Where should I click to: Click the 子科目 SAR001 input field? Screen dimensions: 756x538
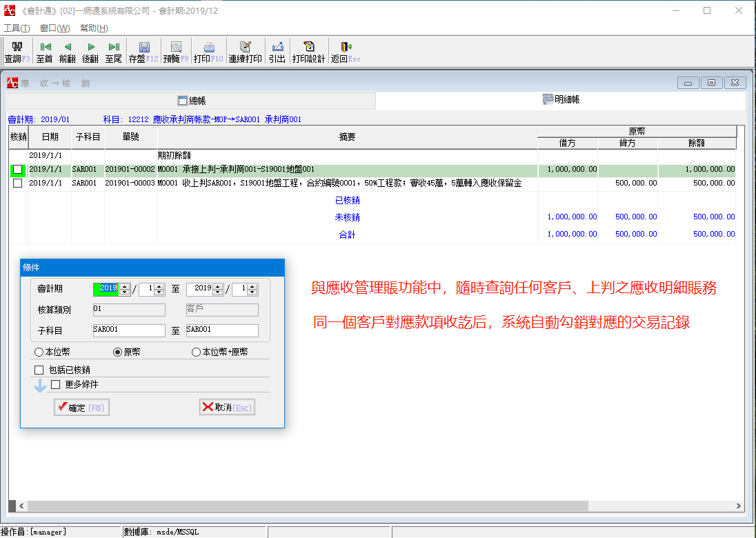coord(128,330)
